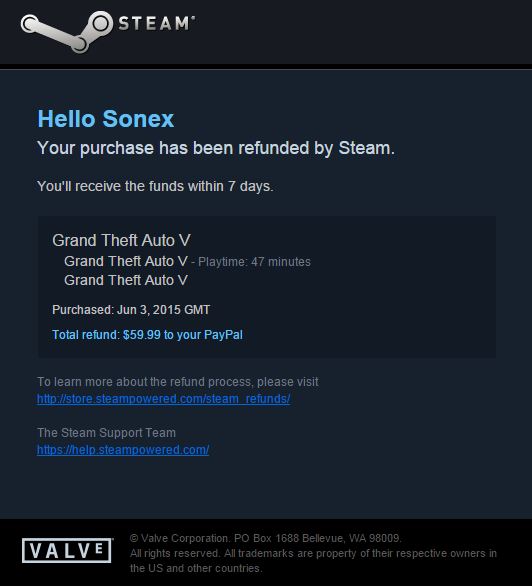Viewport: 532px width, 586px height.
Task: Click the refunded by Steam headline
Action: [216, 148]
